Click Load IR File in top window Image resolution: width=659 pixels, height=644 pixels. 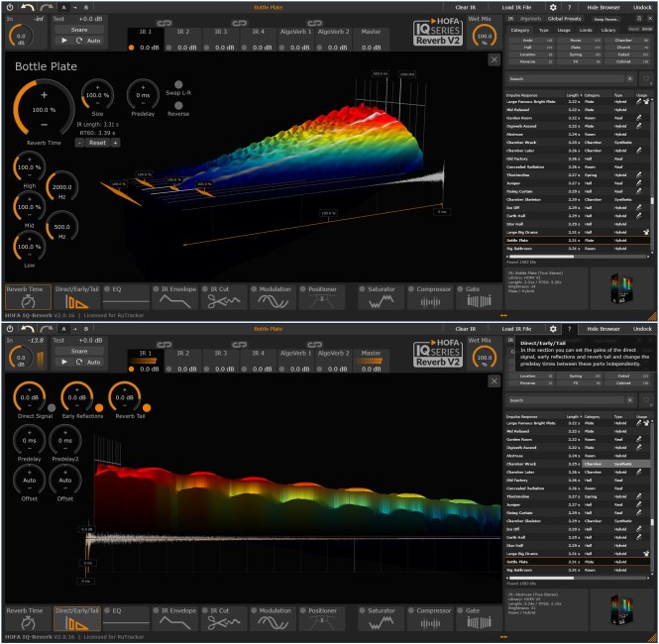pyautogui.click(x=516, y=7)
